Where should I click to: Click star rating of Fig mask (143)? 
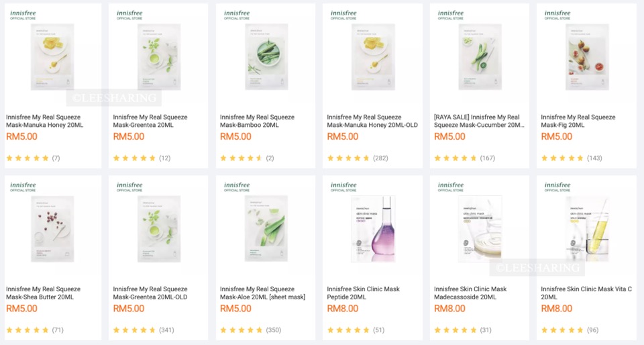coord(562,158)
